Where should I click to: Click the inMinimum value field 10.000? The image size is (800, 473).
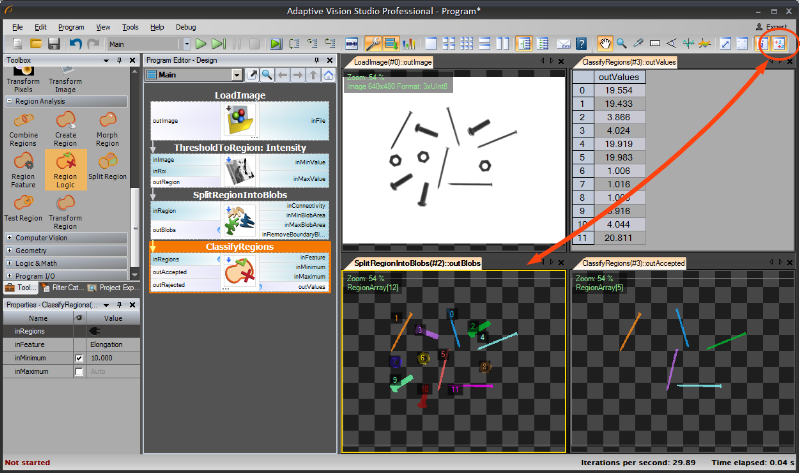click(114, 358)
